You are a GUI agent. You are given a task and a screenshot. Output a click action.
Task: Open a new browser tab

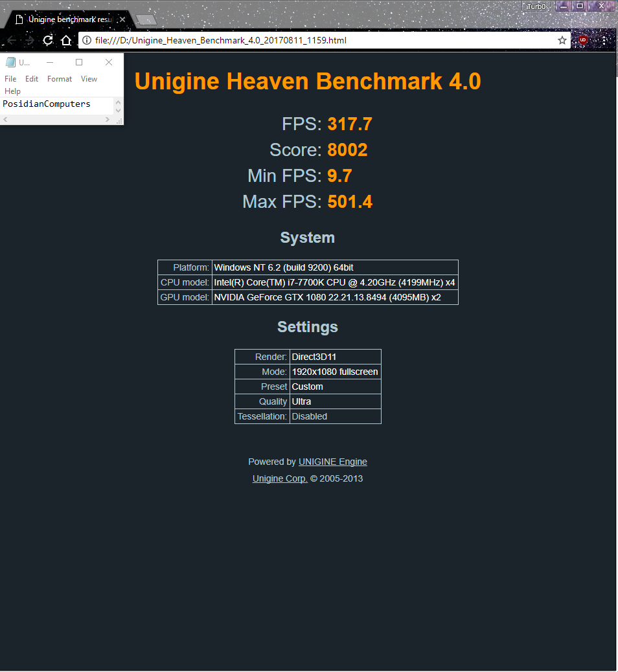click(146, 19)
